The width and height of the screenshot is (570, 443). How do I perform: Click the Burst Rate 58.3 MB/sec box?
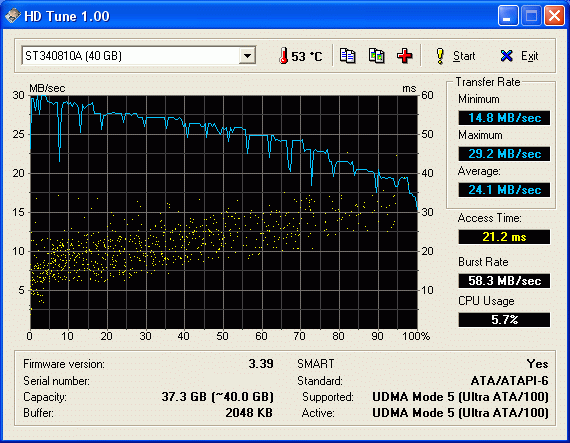pos(504,281)
